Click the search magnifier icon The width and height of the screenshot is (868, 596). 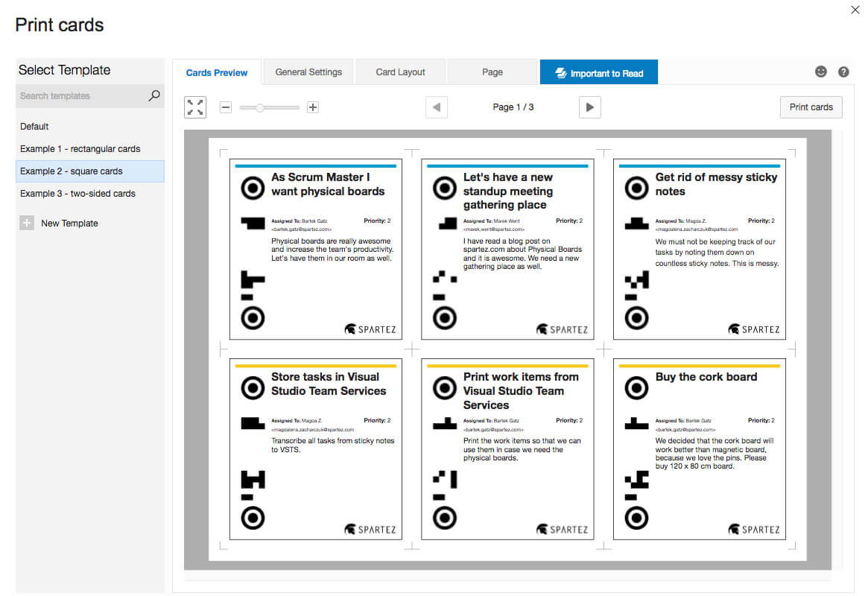154,95
